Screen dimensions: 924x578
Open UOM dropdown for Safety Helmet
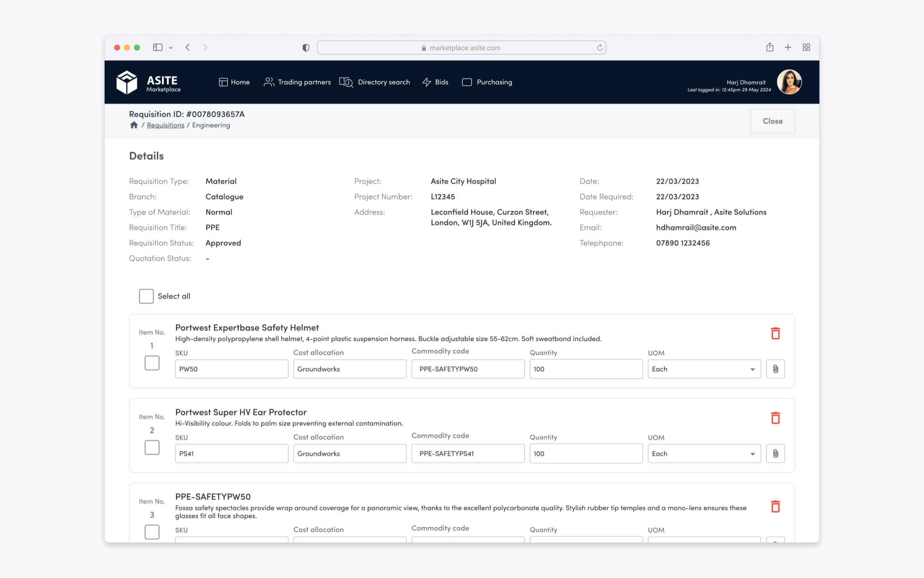pyautogui.click(x=704, y=369)
